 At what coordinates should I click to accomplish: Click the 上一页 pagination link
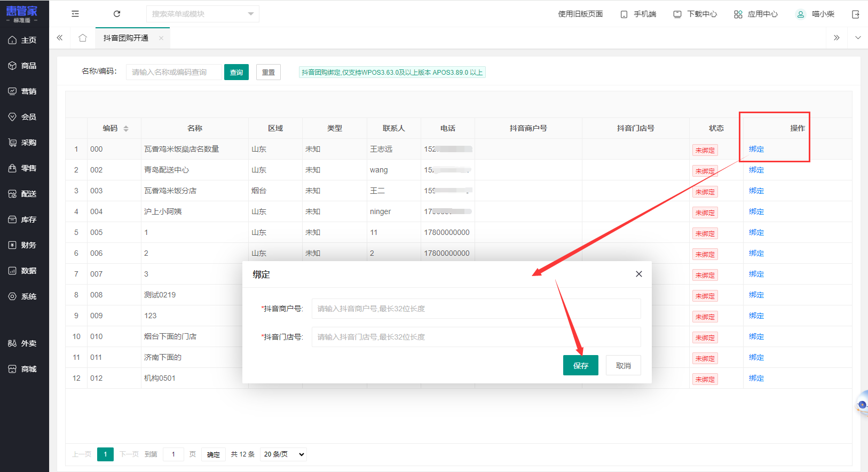click(x=82, y=454)
